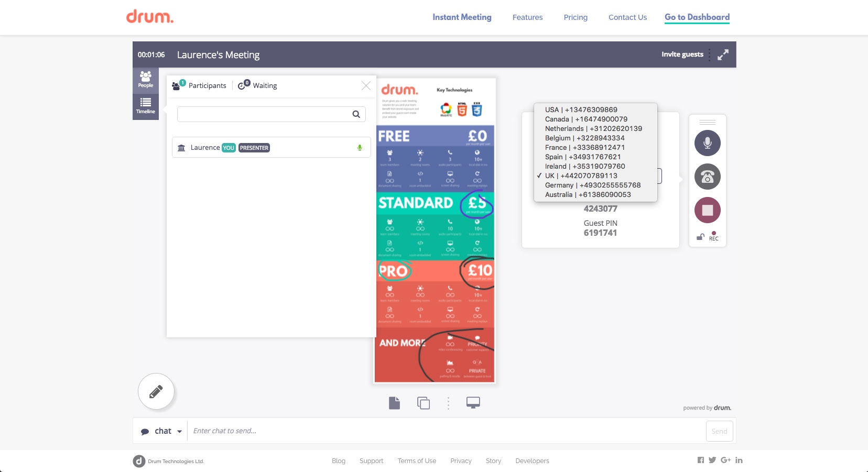Click the Send chat button

(719, 431)
